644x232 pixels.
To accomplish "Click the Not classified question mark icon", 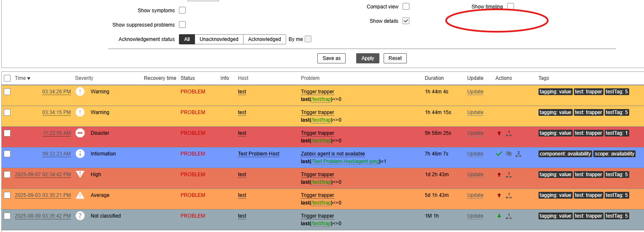I will [80, 216].
